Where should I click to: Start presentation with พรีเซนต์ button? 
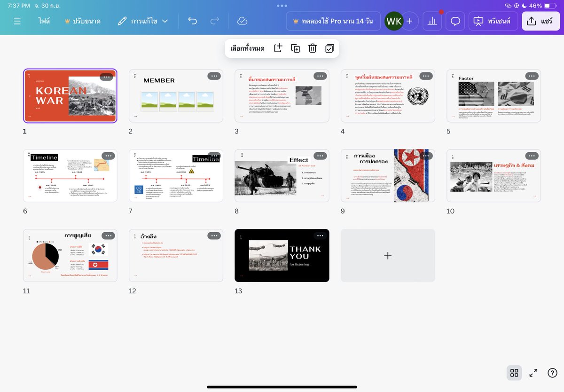coord(493,21)
